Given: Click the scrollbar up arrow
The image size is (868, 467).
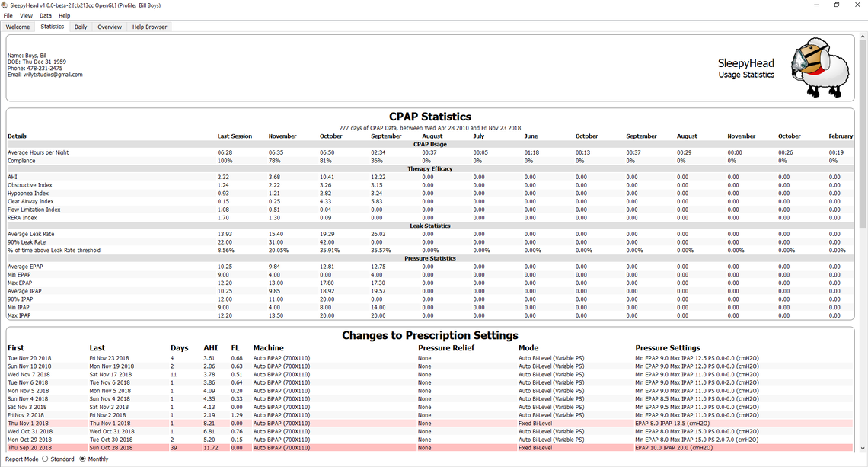Looking at the screenshot, I should [x=863, y=37].
